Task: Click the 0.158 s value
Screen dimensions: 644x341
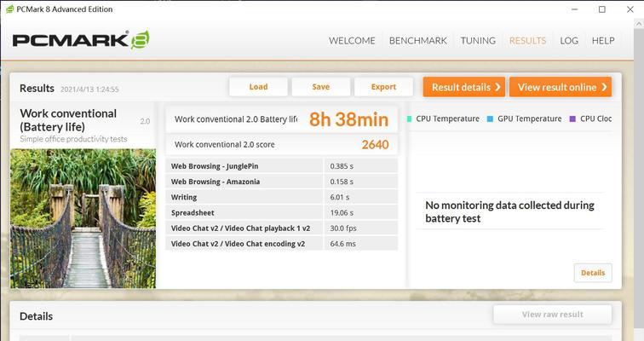Action: (x=342, y=182)
